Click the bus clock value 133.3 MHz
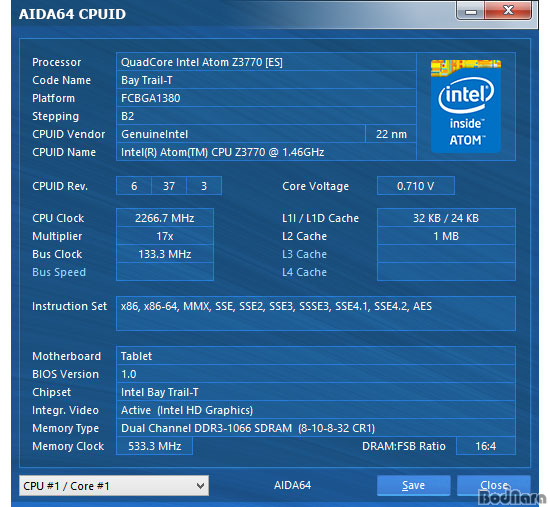This screenshot has height=507, width=550. click(165, 254)
